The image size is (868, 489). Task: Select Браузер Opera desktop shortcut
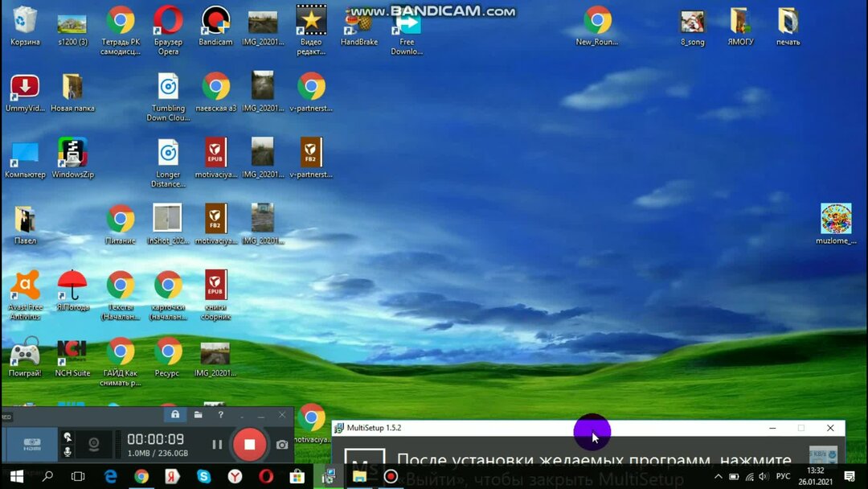[168, 31]
